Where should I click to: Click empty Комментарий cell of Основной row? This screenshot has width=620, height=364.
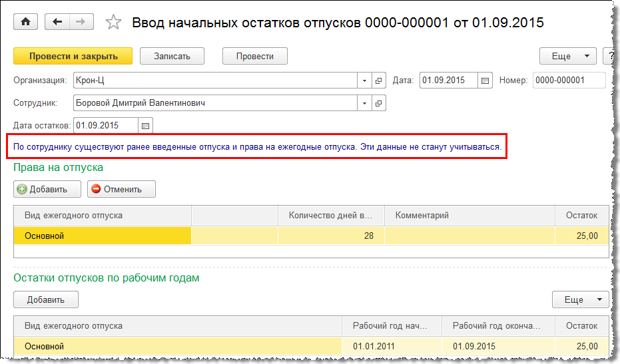click(x=469, y=236)
